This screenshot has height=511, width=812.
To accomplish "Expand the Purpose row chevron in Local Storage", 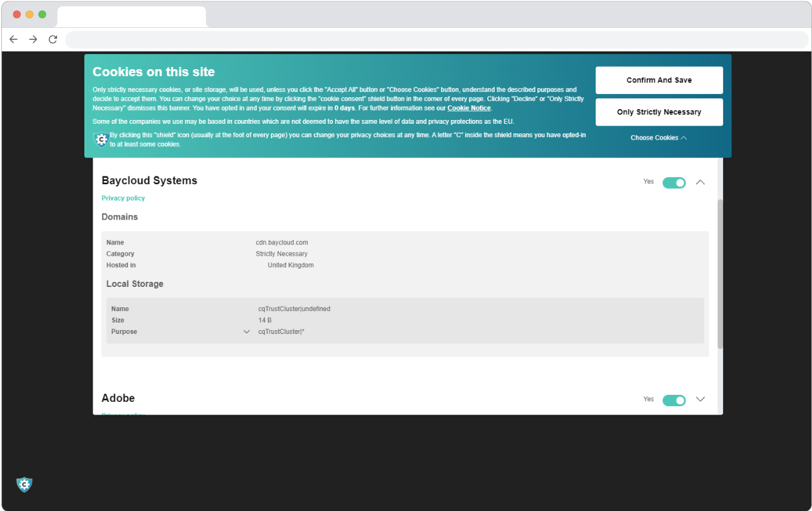I will click(x=247, y=332).
